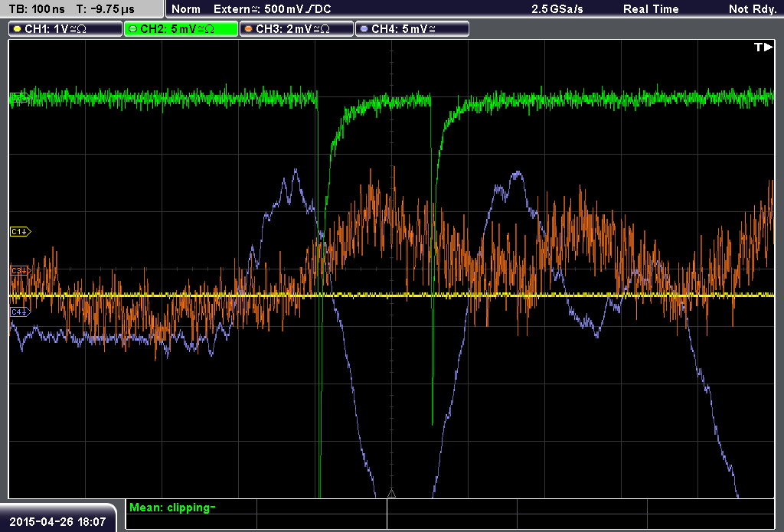Screen dimensions: 784x532
Task: Select the CH3: 2mV channel button
Action: pyautogui.click(x=296, y=29)
